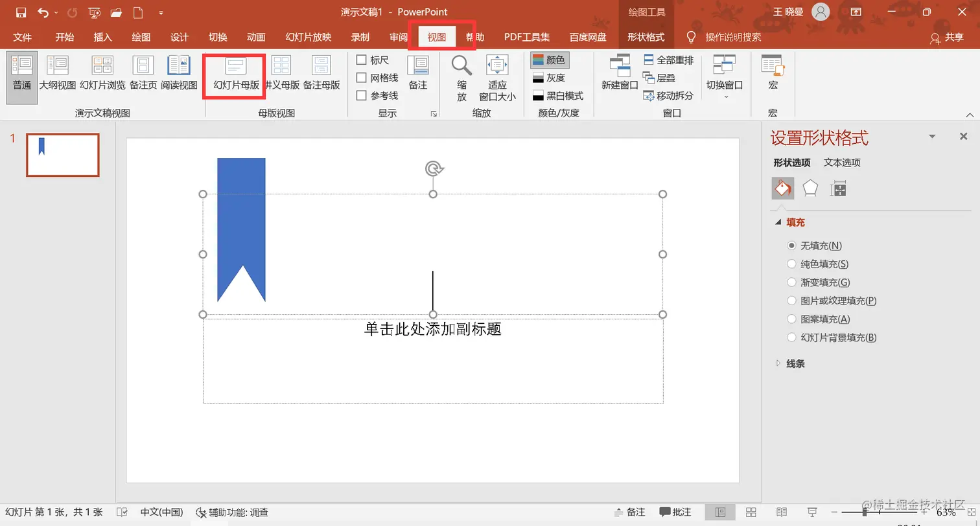The width and height of the screenshot is (980, 526).
Task: Enable the 参考线 checkbox
Action: click(x=362, y=95)
